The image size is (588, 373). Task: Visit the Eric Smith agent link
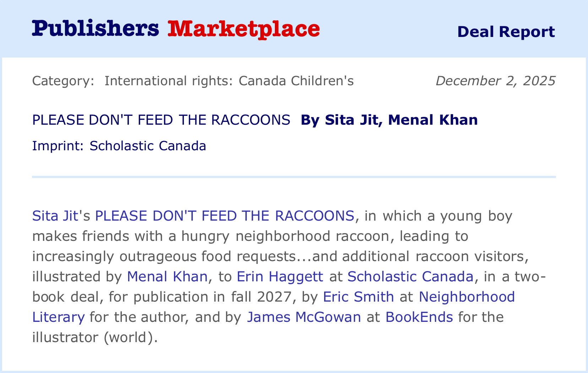click(358, 297)
